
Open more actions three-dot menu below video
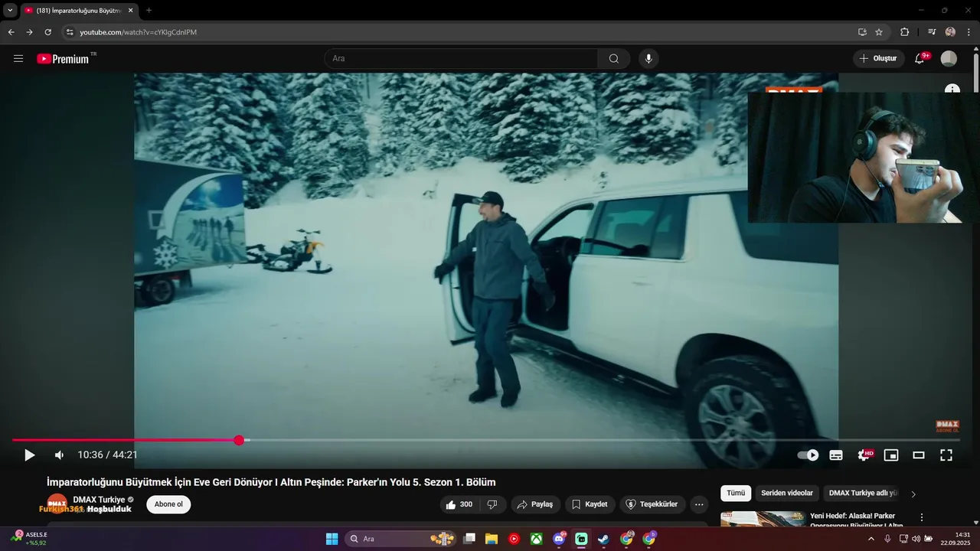[x=699, y=504]
